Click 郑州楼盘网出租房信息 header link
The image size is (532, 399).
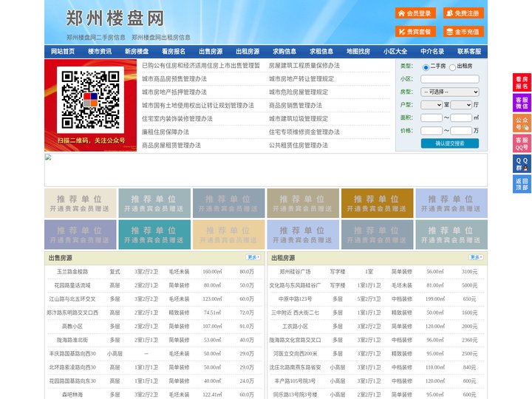pyautogui.click(x=161, y=38)
